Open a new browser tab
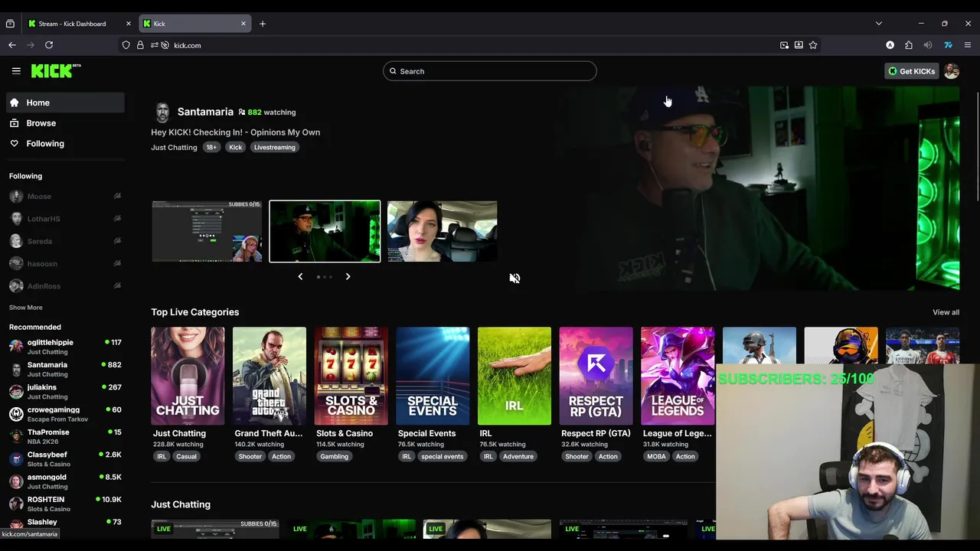This screenshot has height=551, width=980. click(263, 24)
